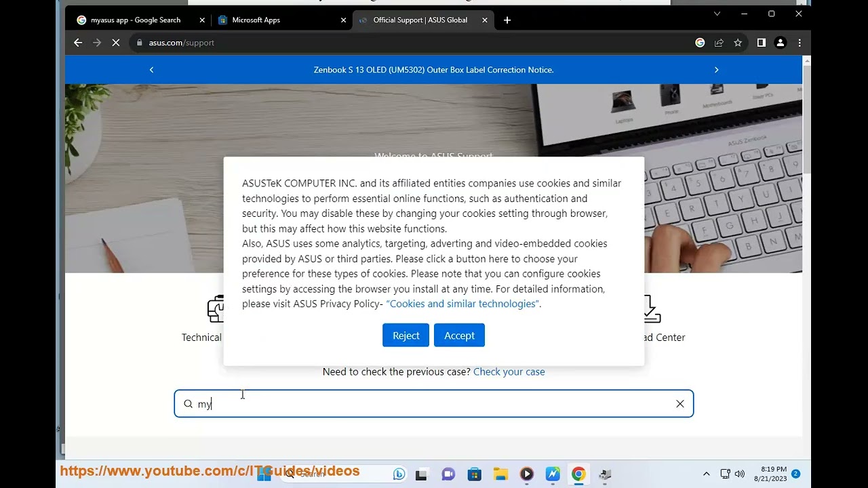Bookmark this page with star icon
Image resolution: width=868 pixels, height=488 pixels.
click(x=738, y=43)
